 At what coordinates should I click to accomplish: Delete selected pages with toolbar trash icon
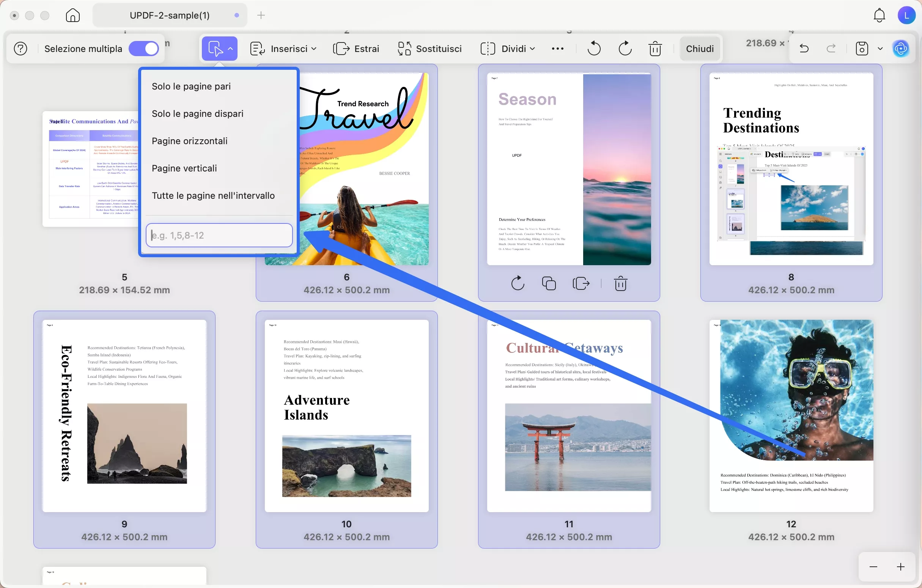pos(655,49)
